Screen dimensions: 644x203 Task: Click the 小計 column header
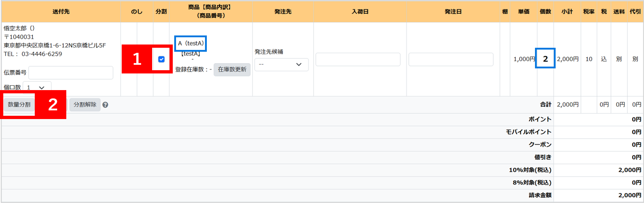tap(567, 12)
